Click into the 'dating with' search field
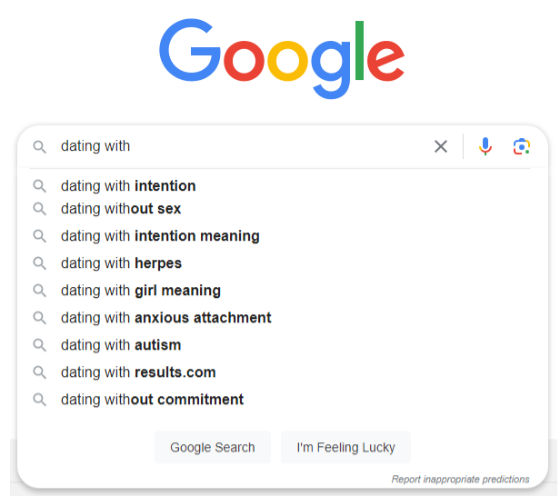 tap(243, 146)
